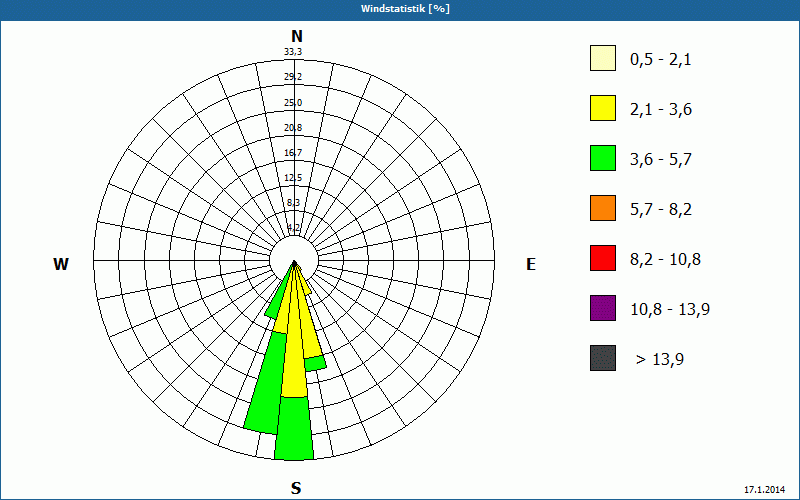Click the legend label '10,8 - 13,9'
Viewport: 800px width, 500px height.
tap(670, 310)
